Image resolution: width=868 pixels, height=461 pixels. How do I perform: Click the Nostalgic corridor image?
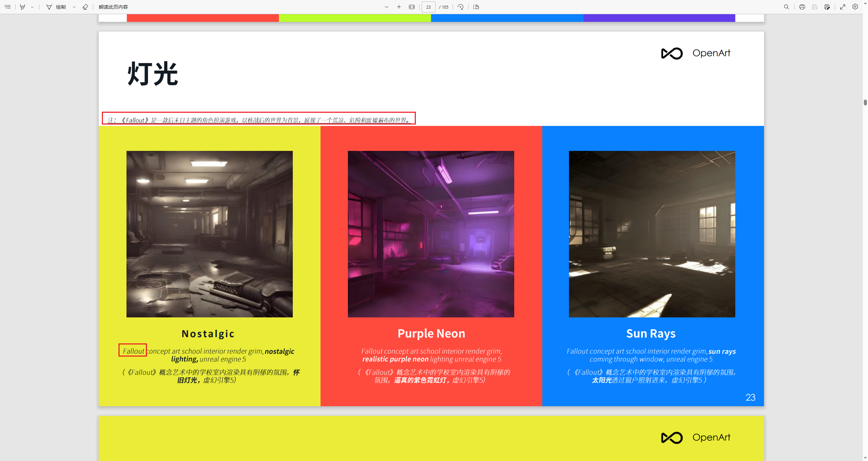[209, 234]
